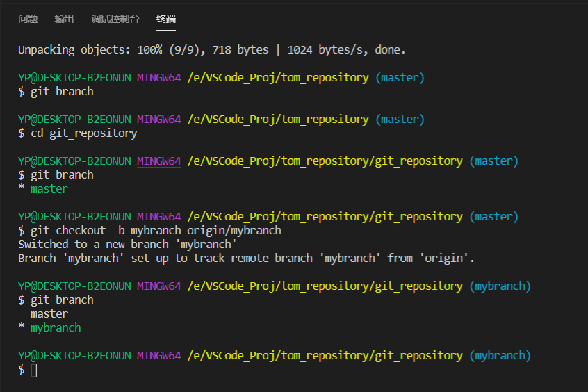Click the green '* master' branch output

43,189
